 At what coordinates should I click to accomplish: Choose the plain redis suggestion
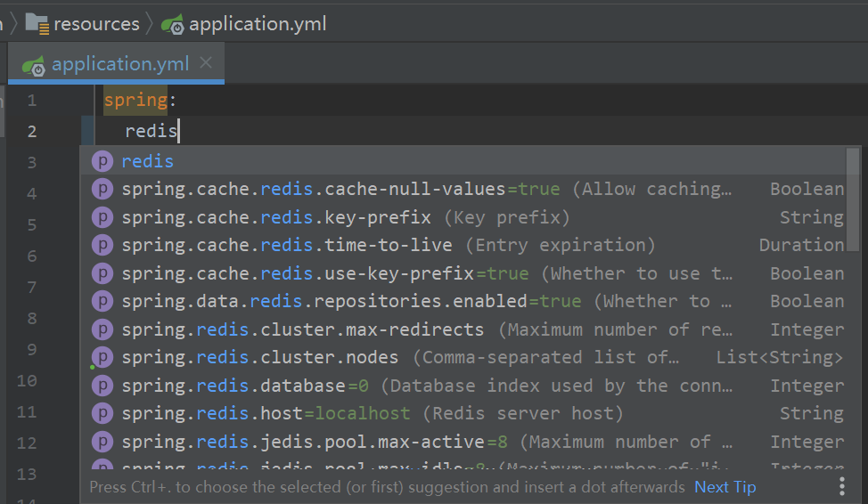tap(148, 161)
